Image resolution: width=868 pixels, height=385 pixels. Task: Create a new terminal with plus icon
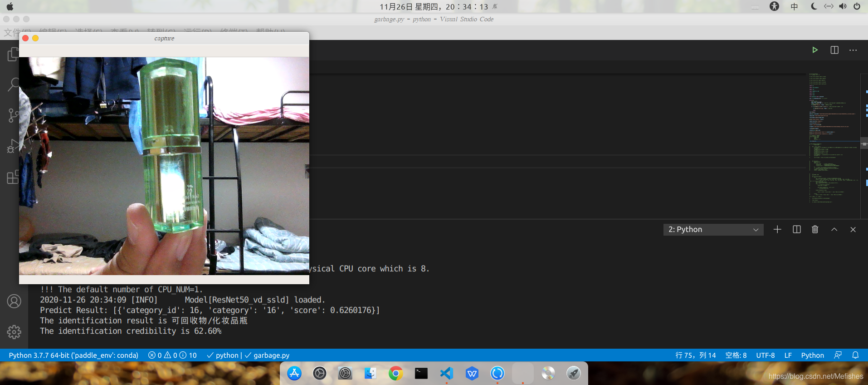point(777,230)
